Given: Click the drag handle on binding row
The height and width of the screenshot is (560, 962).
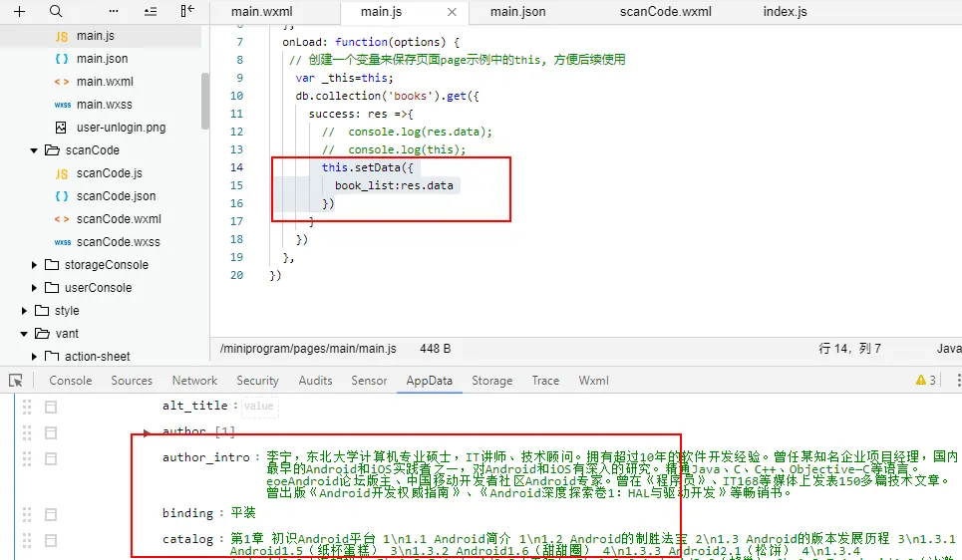Looking at the screenshot, I should point(27,514).
